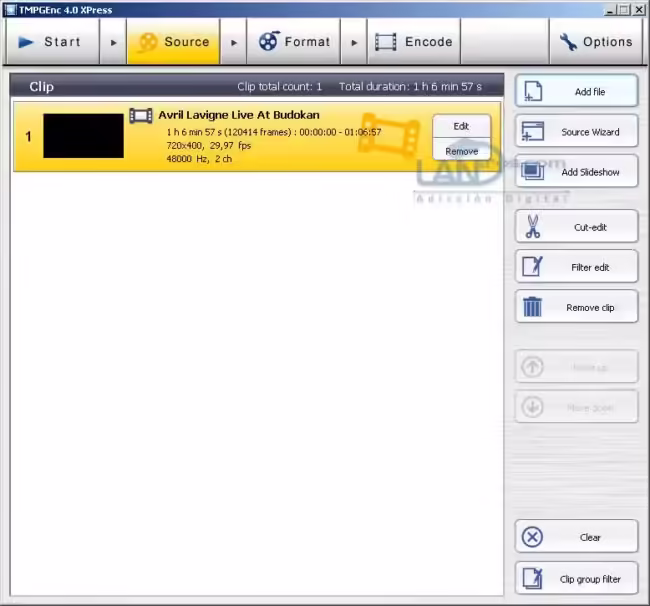Screen dimensions: 650x606
Task: Click the Filter edit page icon
Action: (x=533, y=267)
